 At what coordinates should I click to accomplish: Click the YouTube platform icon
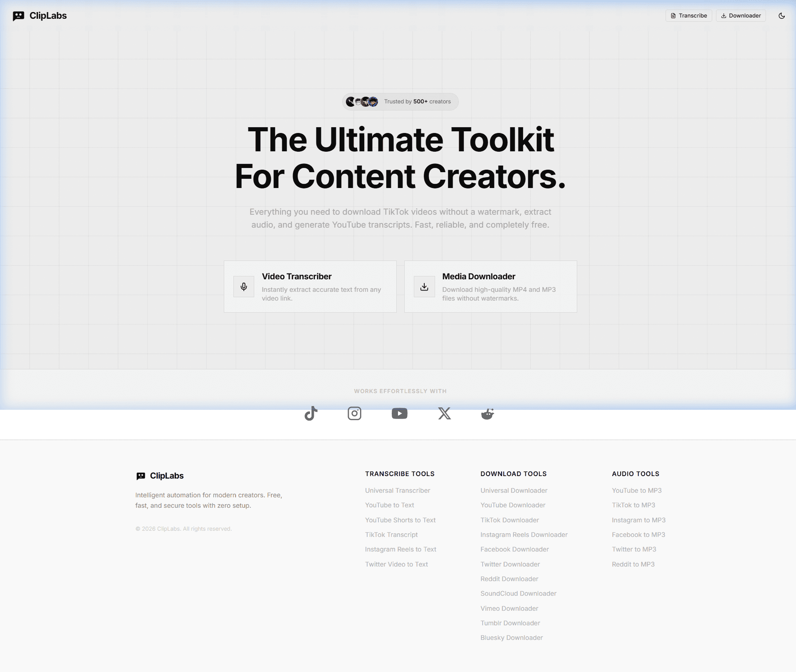click(400, 414)
